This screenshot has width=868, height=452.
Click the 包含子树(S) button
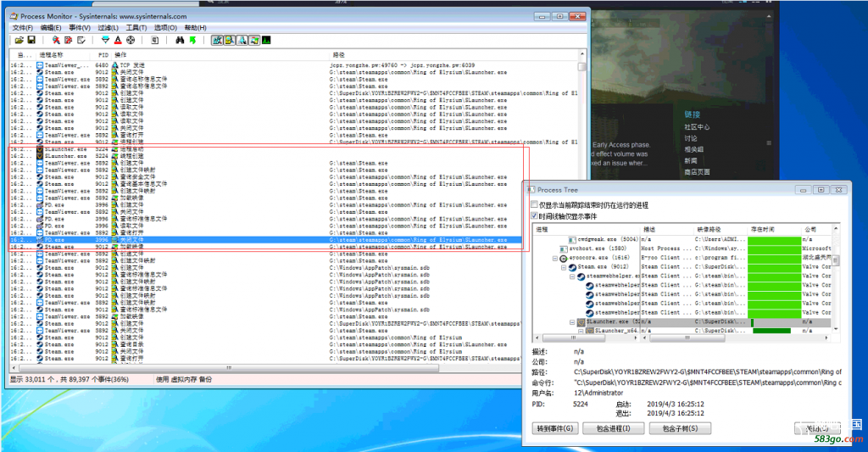pyautogui.click(x=680, y=428)
